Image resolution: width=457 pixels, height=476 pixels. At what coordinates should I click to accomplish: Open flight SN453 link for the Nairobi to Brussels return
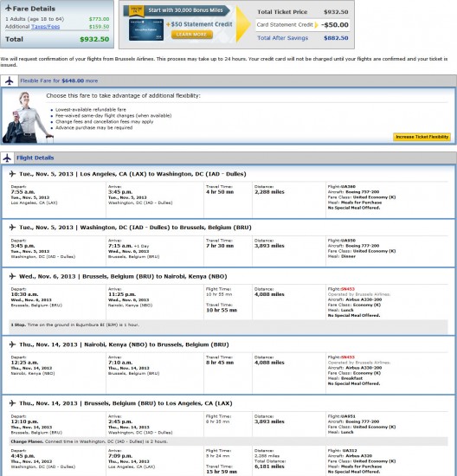[x=347, y=357]
